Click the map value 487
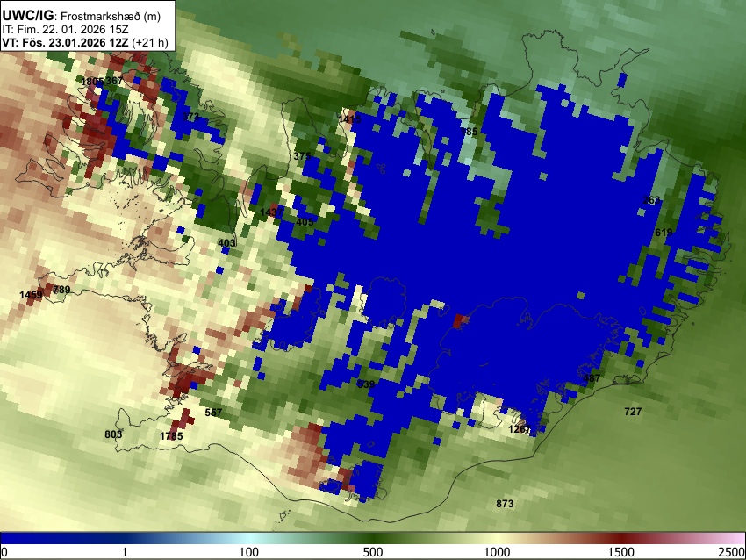 pyautogui.click(x=592, y=378)
